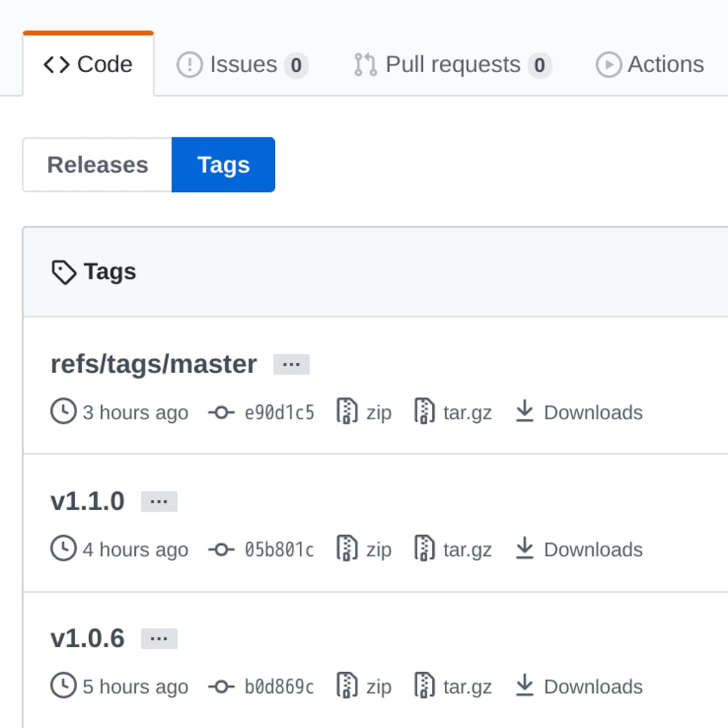The width and height of the screenshot is (728, 728).
Task: Open the Code tab
Action: [x=88, y=64]
